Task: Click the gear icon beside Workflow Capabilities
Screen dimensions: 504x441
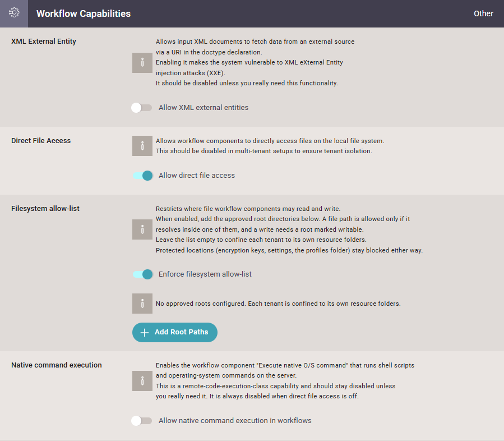Action: click(14, 13)
